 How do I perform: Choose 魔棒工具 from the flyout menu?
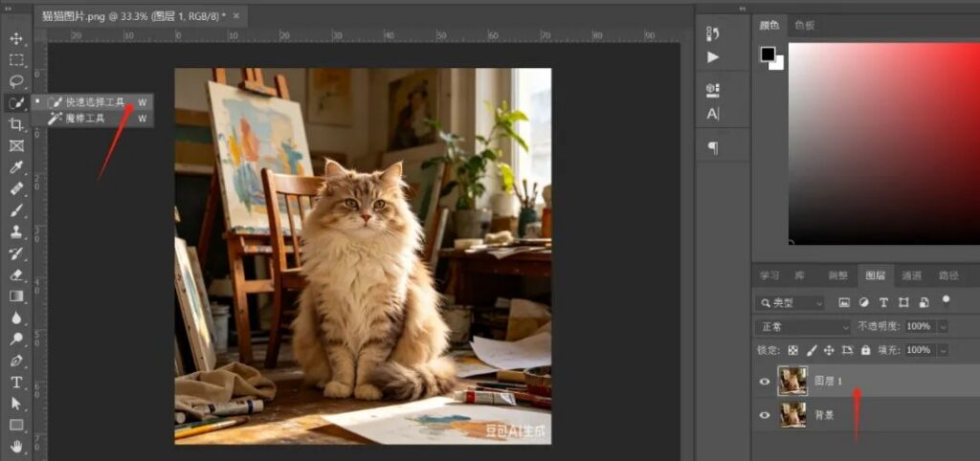(93, 118)
